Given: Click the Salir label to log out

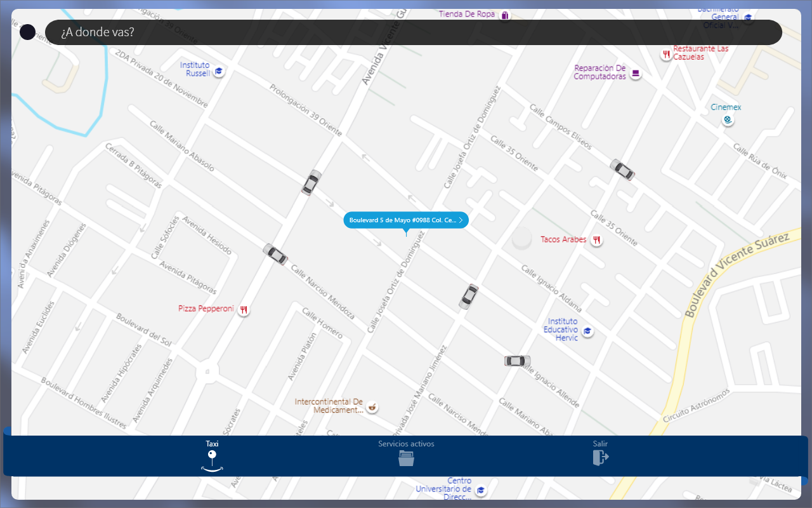Looking at the screenshot, I should point(600,444).
